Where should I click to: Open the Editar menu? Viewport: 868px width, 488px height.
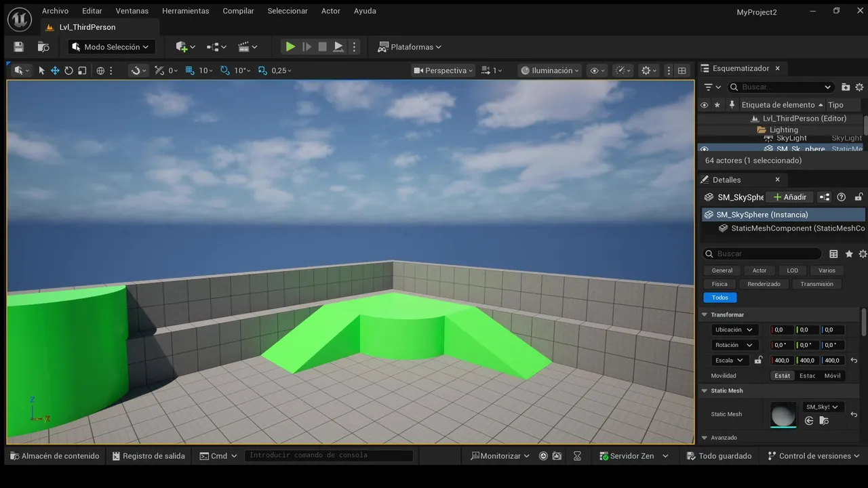tap(92, 11)
